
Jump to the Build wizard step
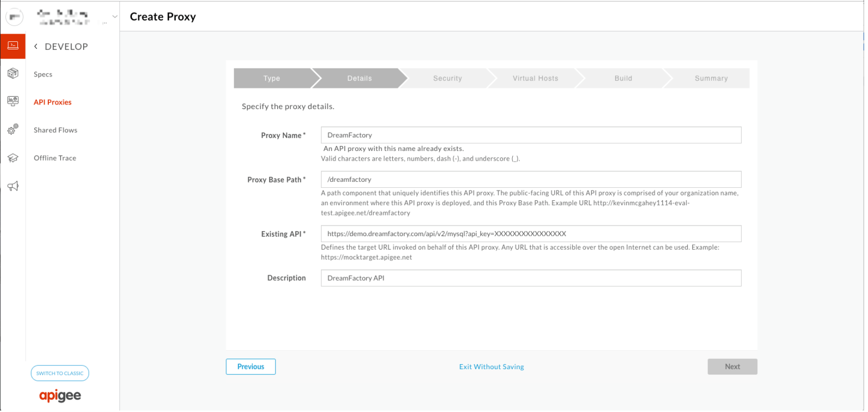(623, 78)
